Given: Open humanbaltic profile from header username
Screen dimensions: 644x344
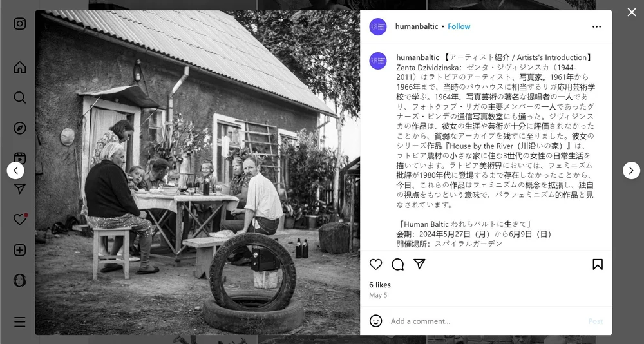Looking at the screenshot, I should coord(417,26).
